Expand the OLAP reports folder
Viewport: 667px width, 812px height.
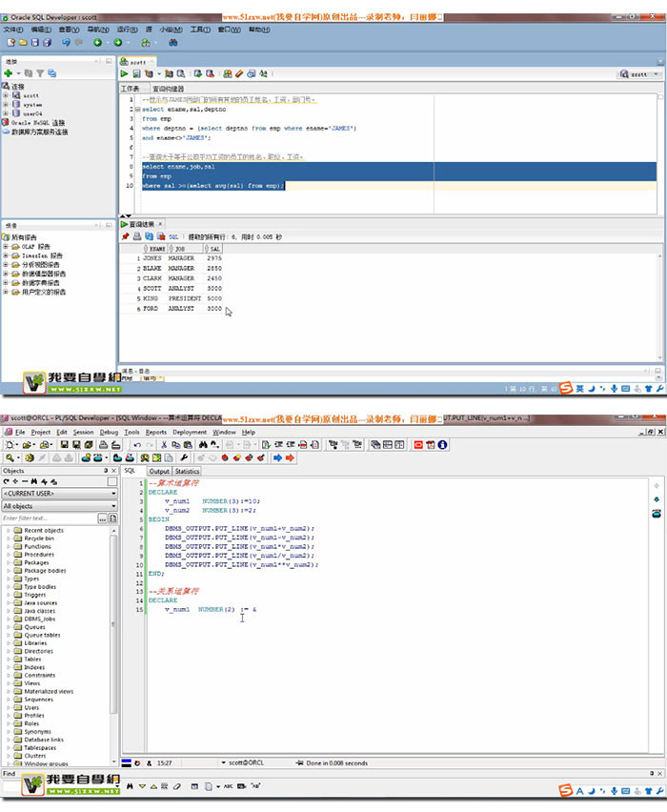(x=6, y=247)
